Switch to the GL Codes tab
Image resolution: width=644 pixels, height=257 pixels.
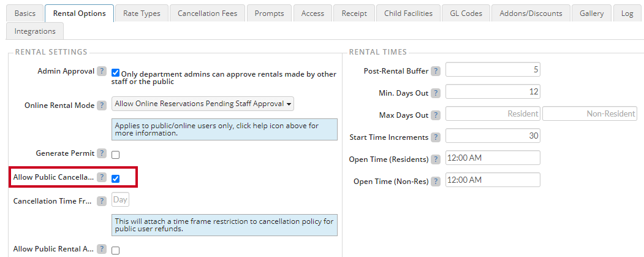[466, 13]
